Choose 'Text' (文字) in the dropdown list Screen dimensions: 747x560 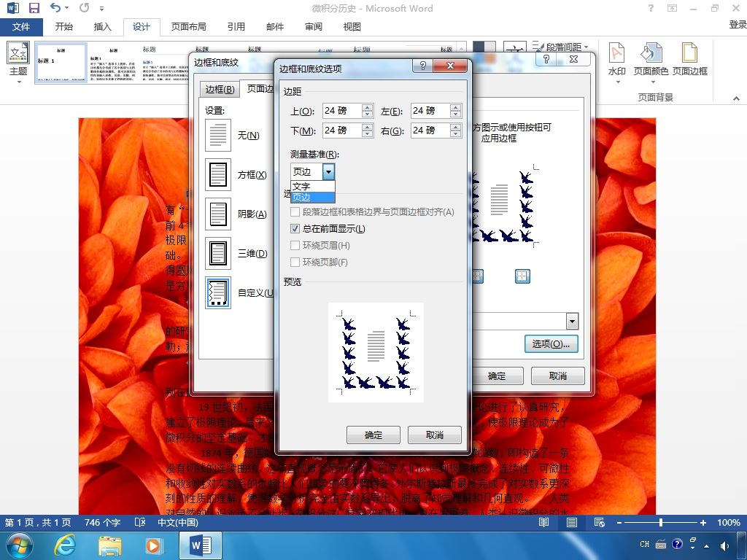pyautogui.click(x=313, y=186)
